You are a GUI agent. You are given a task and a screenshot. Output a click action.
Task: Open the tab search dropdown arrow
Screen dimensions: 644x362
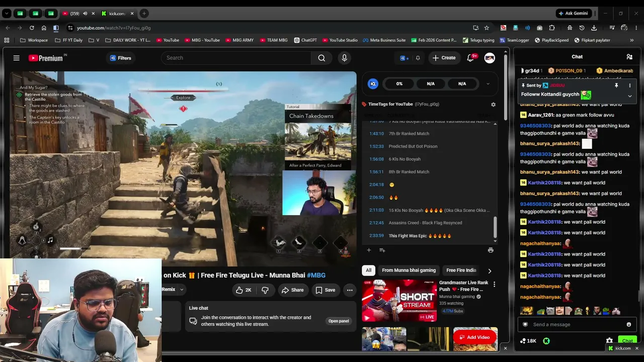pyautogui.click(x=7, y=14)
